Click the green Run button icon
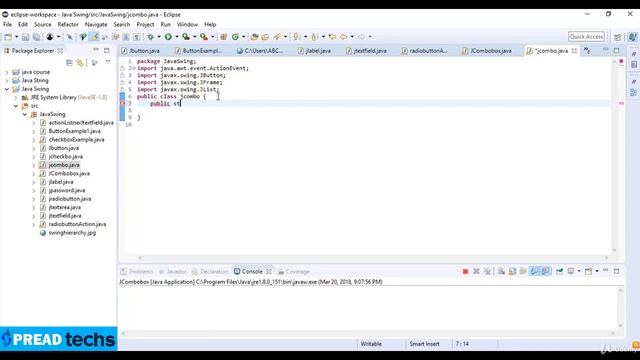Viewport: 640px width, 360px height. 168,37
